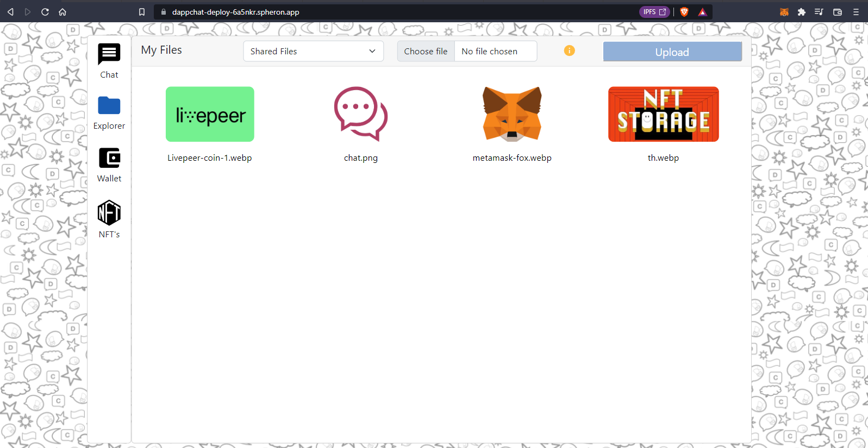This screenshot has width=868, height=448.
Task: Open the Explorer folder icon
Action: (109, 105)
